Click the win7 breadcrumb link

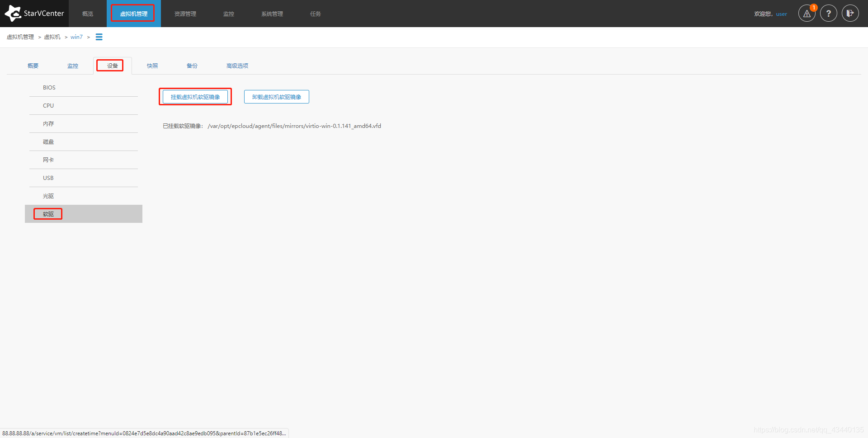pos(76,37)
